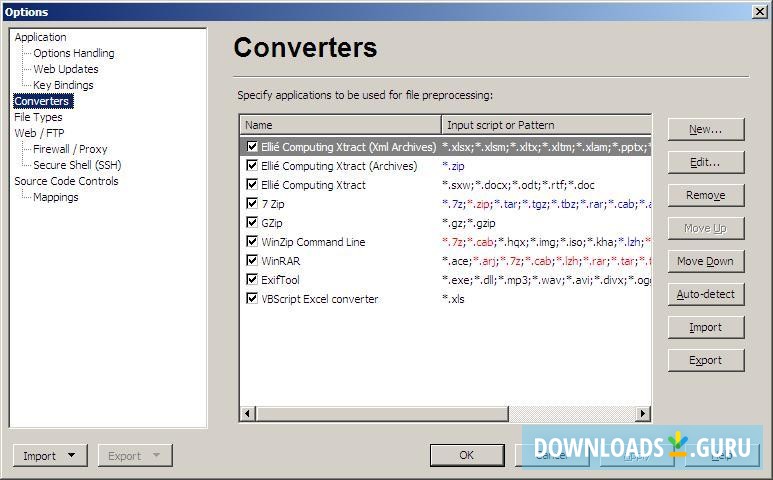Open Mappings settings

click(x=56, y=197)
